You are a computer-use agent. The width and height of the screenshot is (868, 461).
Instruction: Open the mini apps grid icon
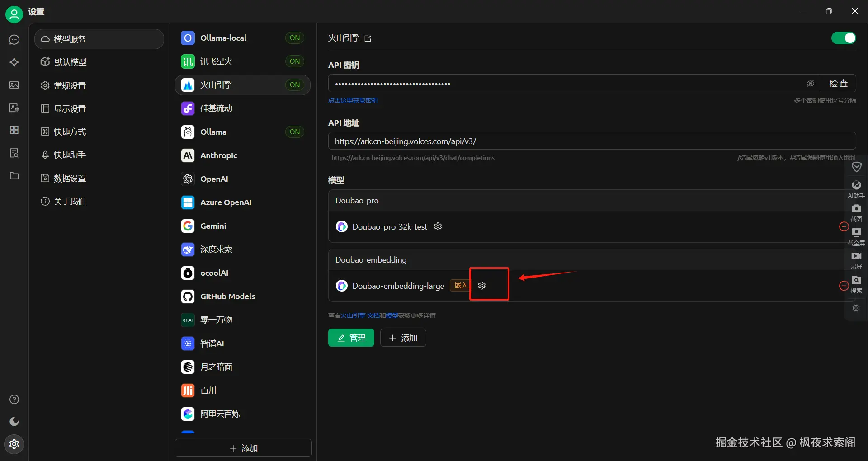[x=14, y=130]
